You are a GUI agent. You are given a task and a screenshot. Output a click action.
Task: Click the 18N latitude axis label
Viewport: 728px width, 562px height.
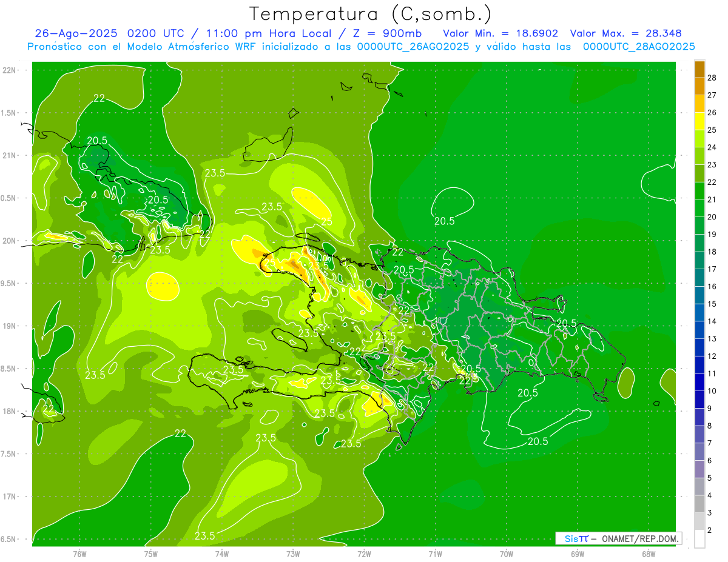point(9,411)
